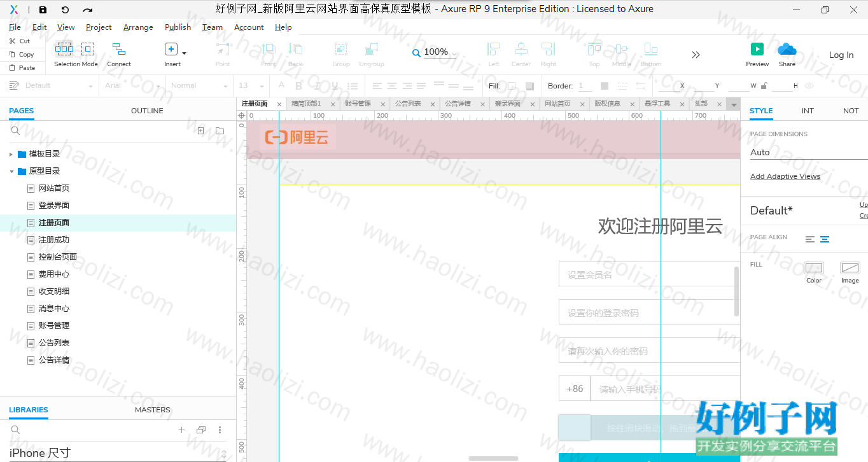Click the fill color swatch in the format bar
This screenshot has height=462, width=868.
click(512, 86)
